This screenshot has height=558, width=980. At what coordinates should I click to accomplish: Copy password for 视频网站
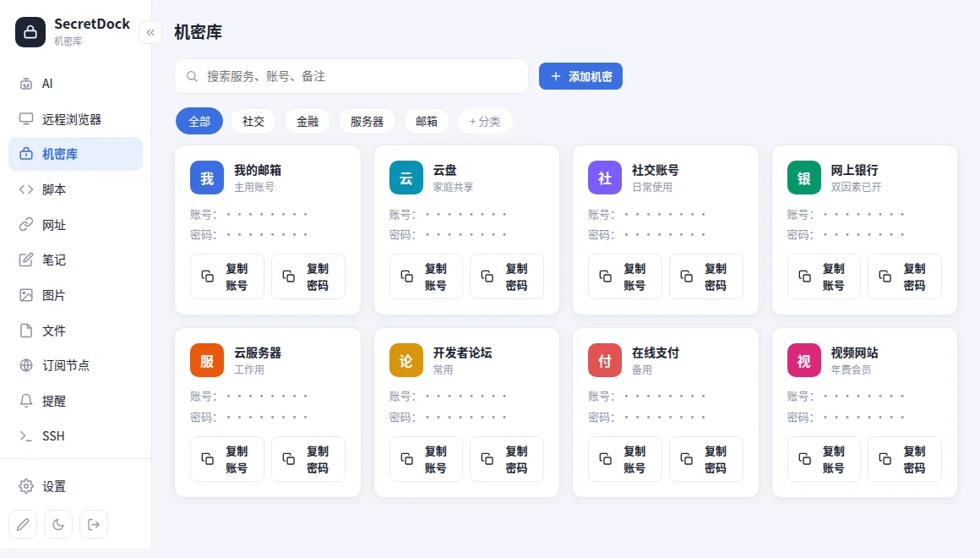point(905,459)
